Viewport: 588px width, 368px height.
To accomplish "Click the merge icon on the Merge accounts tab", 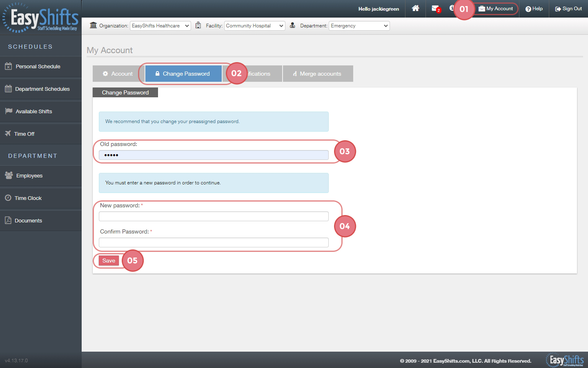I will click(x=295, y=74).
